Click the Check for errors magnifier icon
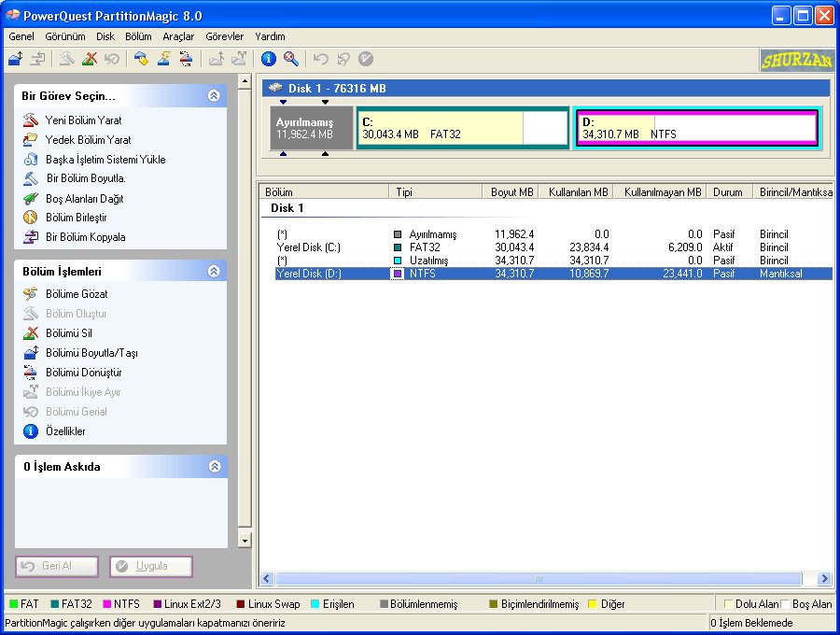This screenshot has height=635, width=840. click(x=291, y=59)
